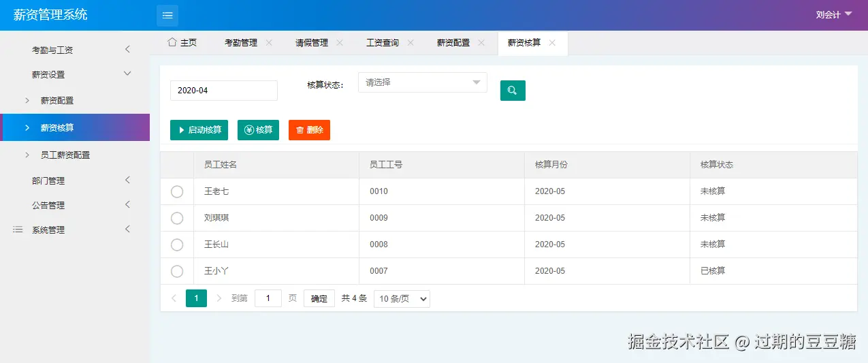The image size is (868, 363).
Task: Open the 核算状态 dropdown
Action: click(423, 82)
